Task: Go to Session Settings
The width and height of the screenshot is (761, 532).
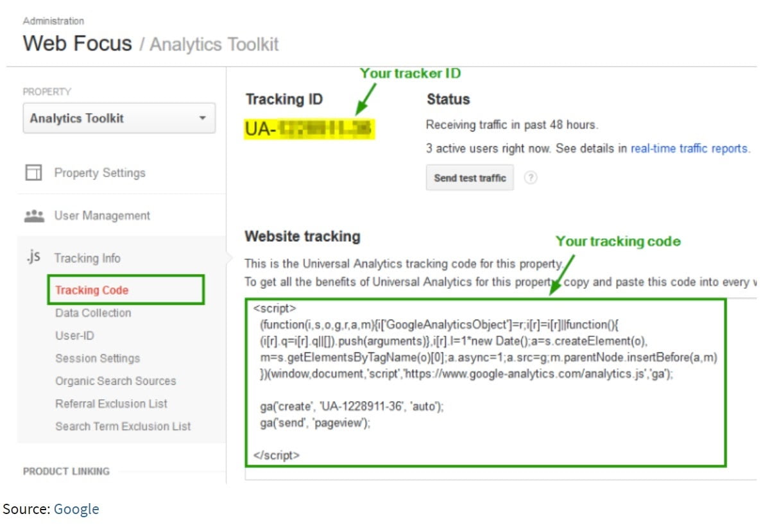Action: tap(98, 358)
